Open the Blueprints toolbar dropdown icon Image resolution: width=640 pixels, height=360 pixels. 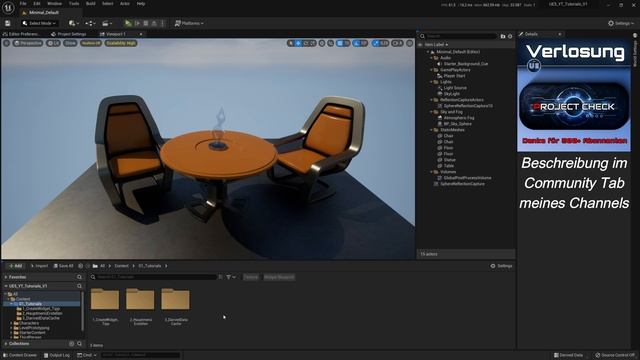[90, 23]
